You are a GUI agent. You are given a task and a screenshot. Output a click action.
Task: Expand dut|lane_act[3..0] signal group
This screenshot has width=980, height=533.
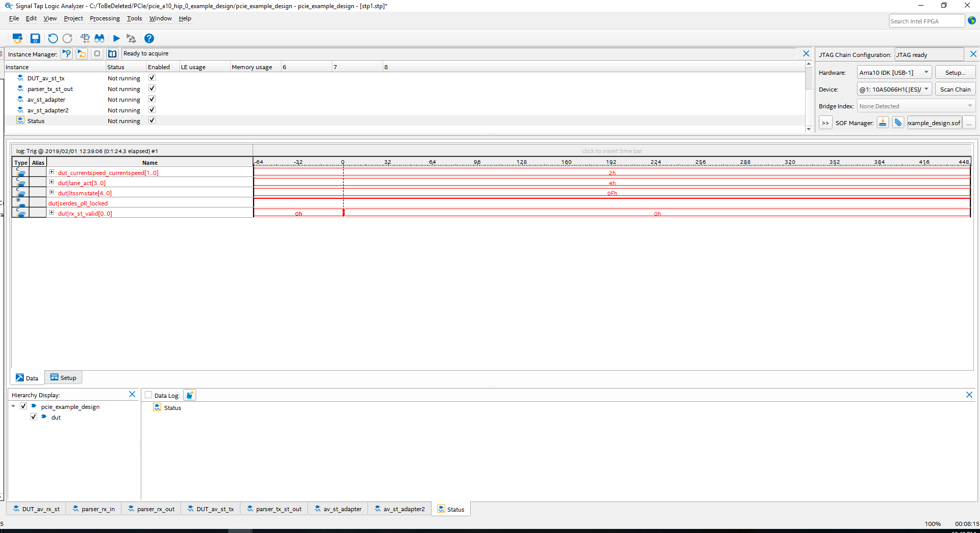(51, 182)
